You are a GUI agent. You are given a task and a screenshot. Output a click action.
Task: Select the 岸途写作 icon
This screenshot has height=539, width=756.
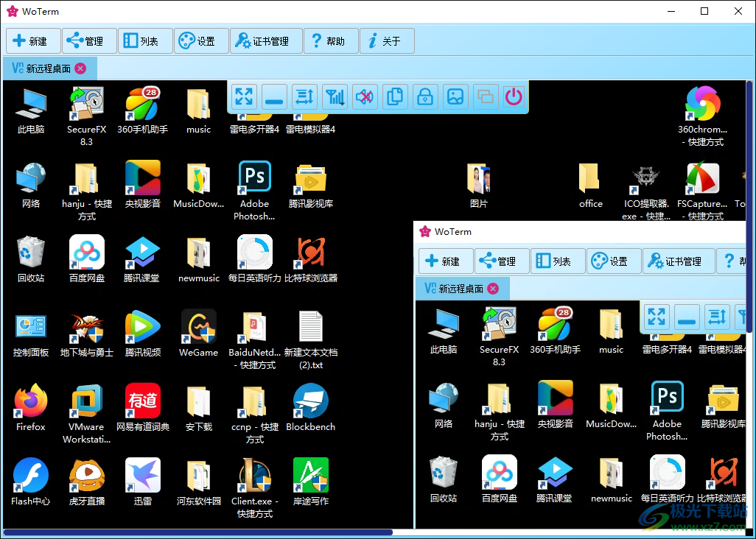click(311, 482)
